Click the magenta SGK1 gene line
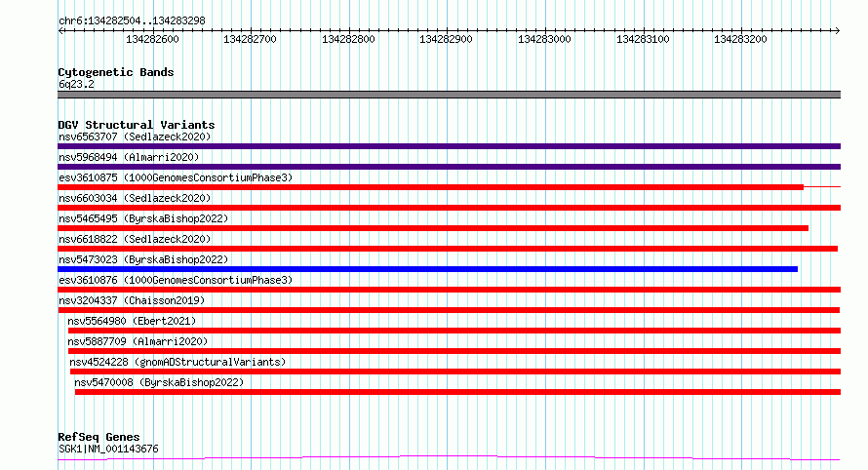This screenshot has width=868, height=470. point(449,458)
